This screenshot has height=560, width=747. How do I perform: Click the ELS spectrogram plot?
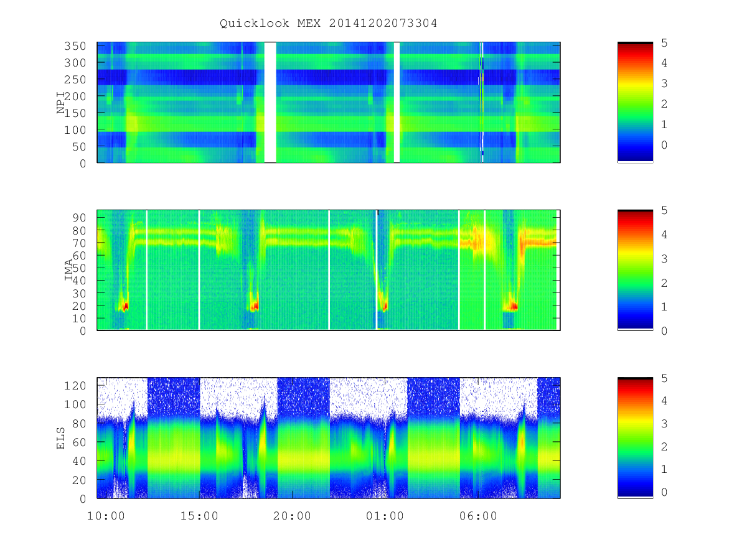(329, 437)
